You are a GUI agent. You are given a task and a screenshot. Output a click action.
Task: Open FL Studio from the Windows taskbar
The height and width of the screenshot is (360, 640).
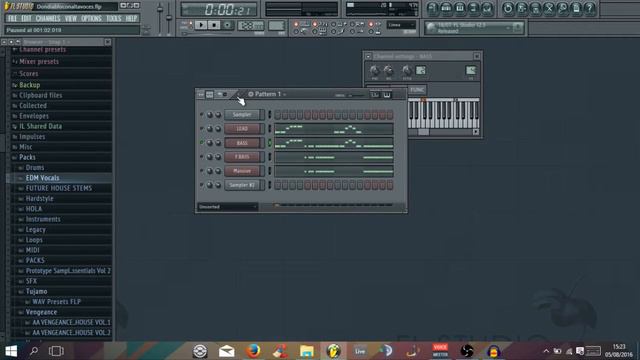pos(333,351)
